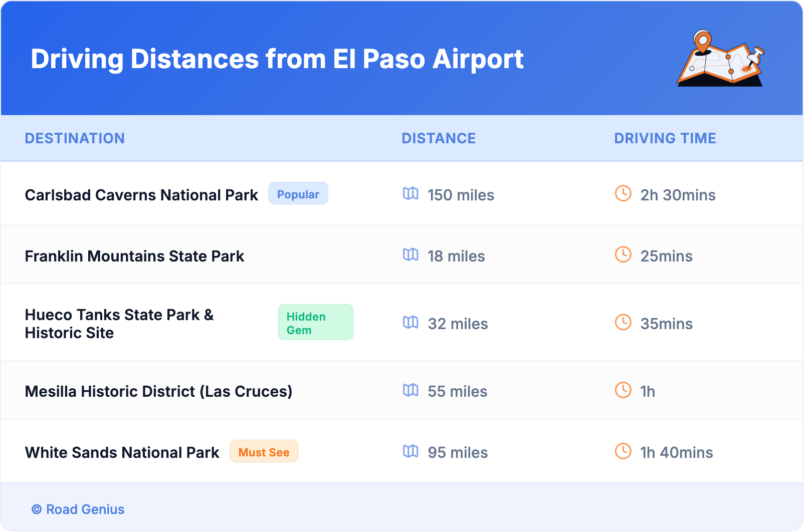
Task: Click the map icon beside 150 miles
Action: click(x=411, y=193)
